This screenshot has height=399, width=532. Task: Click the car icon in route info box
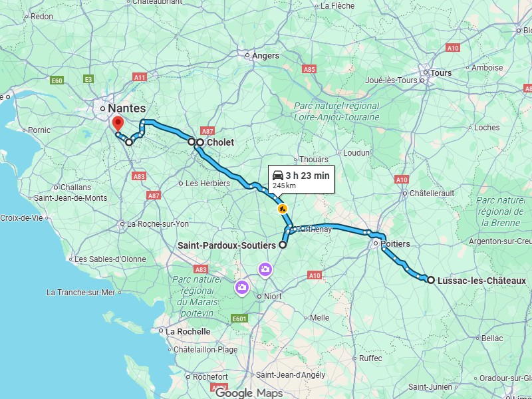278,176
